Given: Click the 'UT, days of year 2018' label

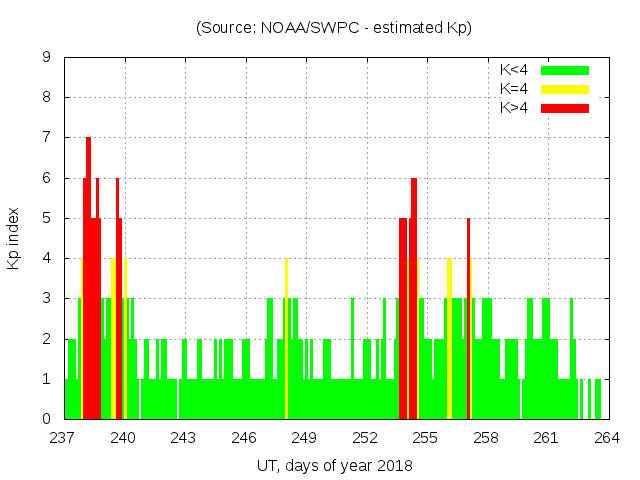Looking at the screenshot, I should pos(333,465).
